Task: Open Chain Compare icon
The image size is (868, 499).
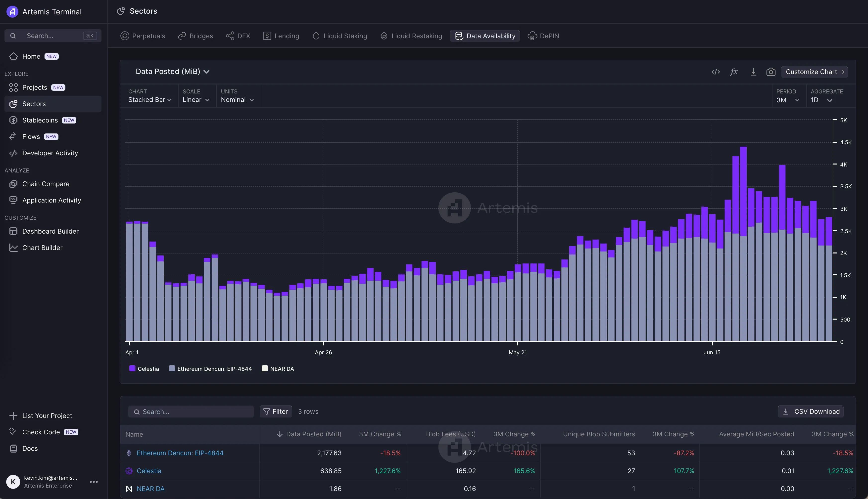Action: pos(13,184)
